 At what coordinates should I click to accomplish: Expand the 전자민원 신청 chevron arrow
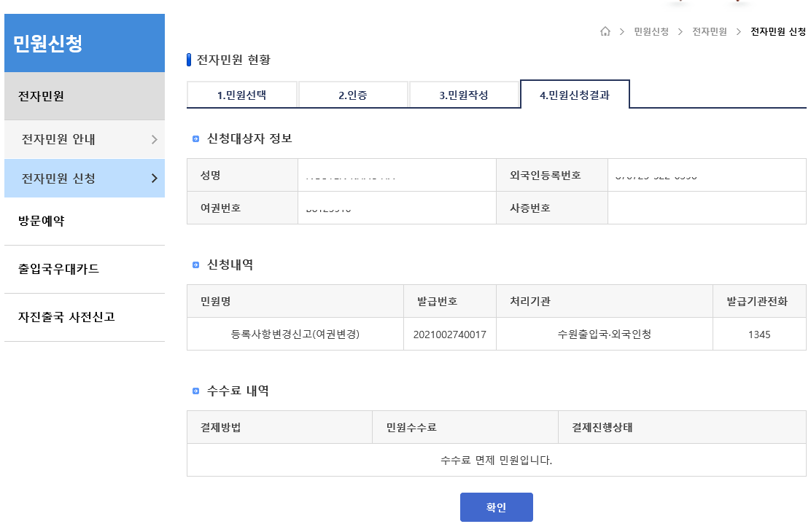[x=154, y=179]
